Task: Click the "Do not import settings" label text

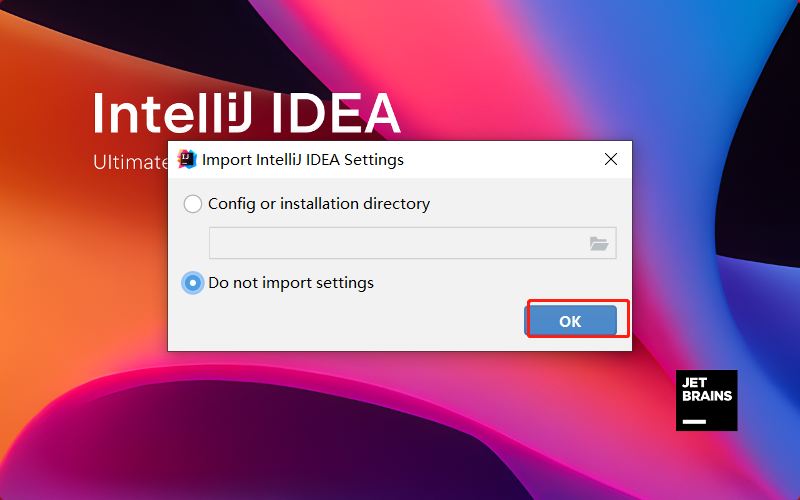Action: tap(291, 283)
